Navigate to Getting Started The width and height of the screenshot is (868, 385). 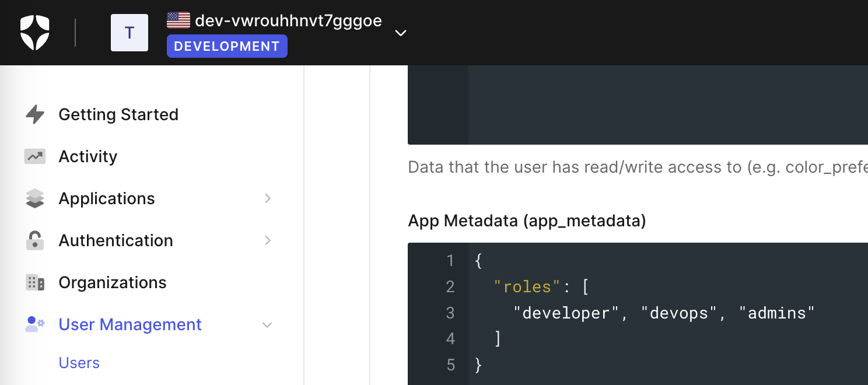click(118, 114)
